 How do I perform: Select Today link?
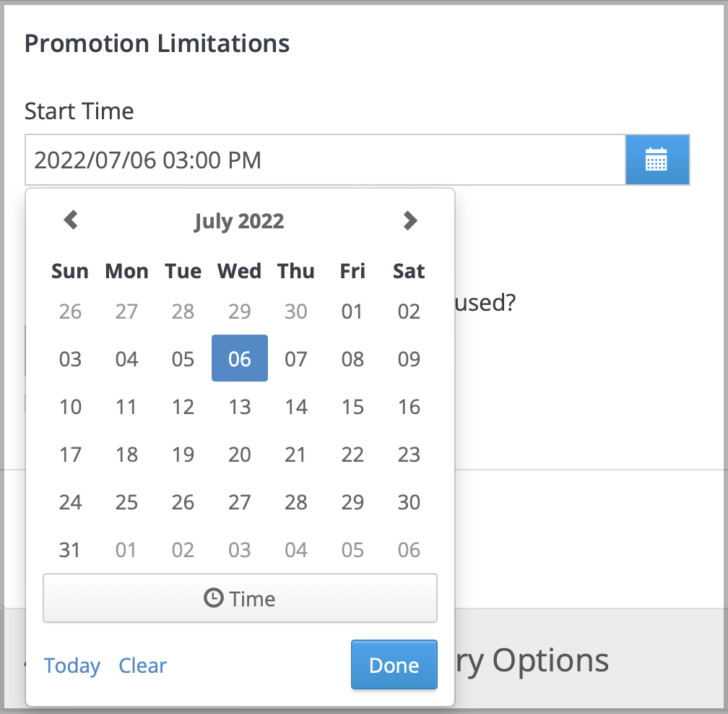[x=72, y=666]
